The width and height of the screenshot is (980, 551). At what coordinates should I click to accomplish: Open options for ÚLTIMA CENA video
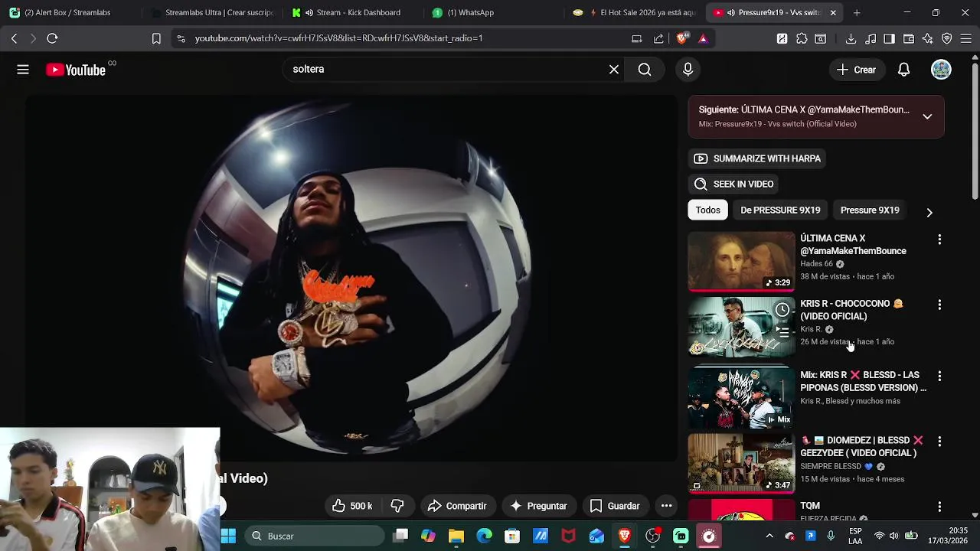(939, 240)
